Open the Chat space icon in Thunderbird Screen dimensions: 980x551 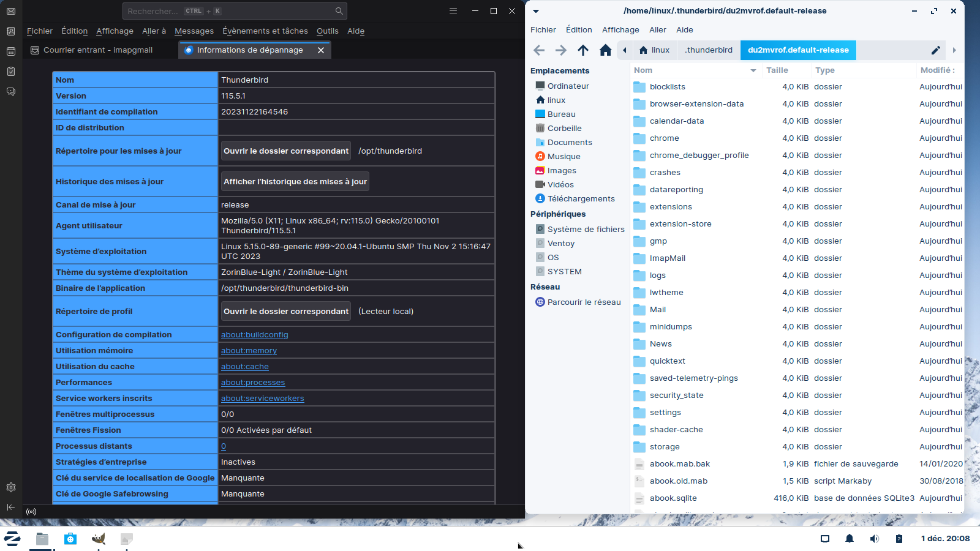(11, 92)
